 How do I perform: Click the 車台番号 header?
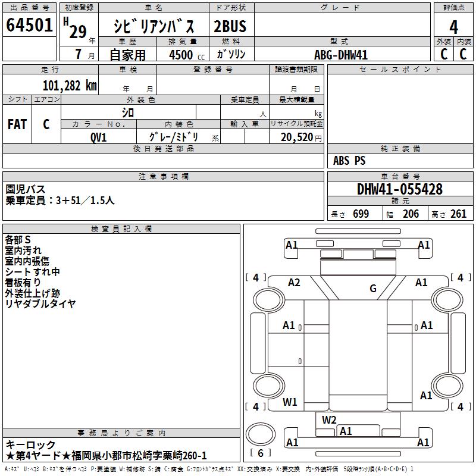pos(400,176)
